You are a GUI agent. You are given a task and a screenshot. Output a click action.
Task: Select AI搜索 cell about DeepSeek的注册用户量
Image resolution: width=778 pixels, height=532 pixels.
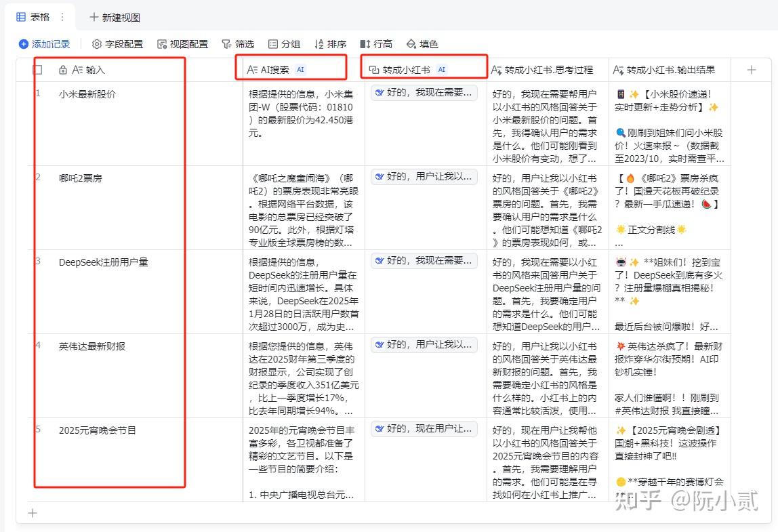point(304,291)
